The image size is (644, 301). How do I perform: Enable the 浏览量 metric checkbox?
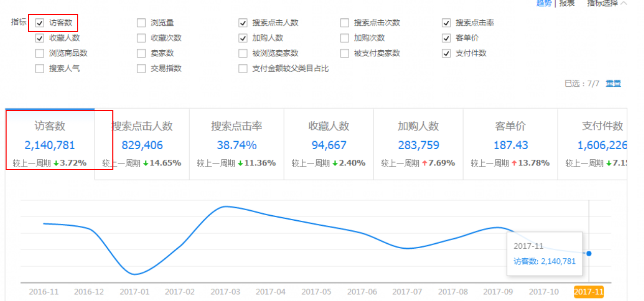[x=141, y=23]
